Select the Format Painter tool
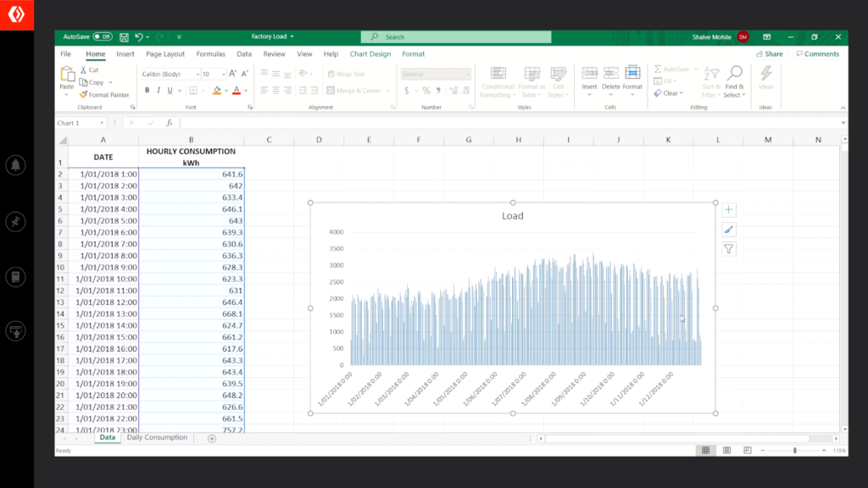Viewport: 868px width, 488px height. click(104, 95)
